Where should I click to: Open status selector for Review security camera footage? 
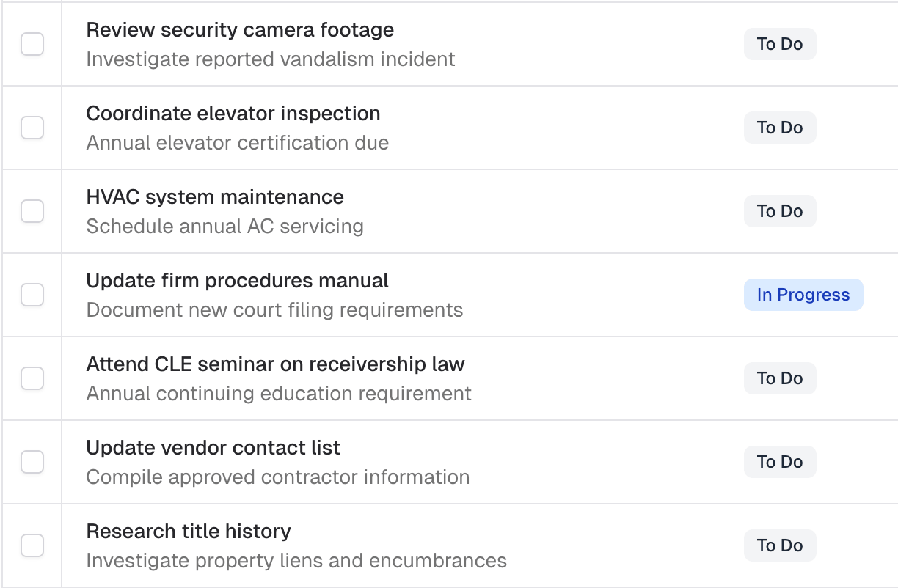pyautogui.click(x=780, y=44)
